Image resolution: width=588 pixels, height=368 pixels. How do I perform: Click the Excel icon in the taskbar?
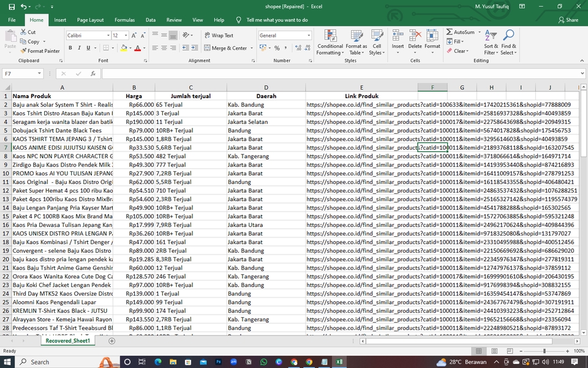click(339, 362)
